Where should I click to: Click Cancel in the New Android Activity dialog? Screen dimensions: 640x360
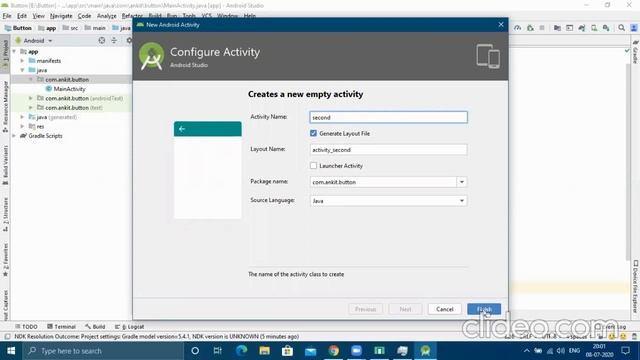pyautogui.click(x=444, y=309)
